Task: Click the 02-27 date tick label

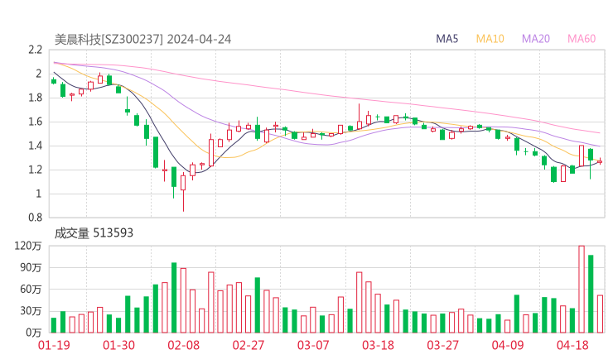Action: click(x=248, y=345)
